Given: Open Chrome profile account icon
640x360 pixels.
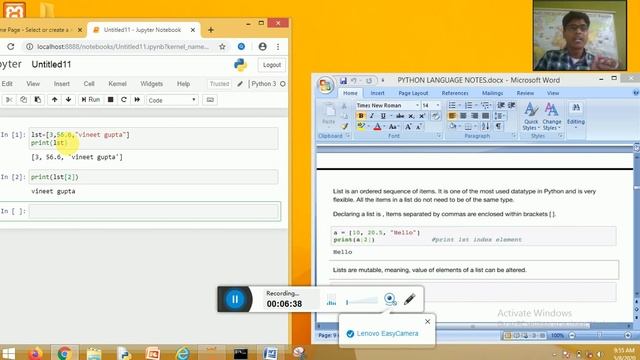Looking at the screenshot, I should coord(262,47).
